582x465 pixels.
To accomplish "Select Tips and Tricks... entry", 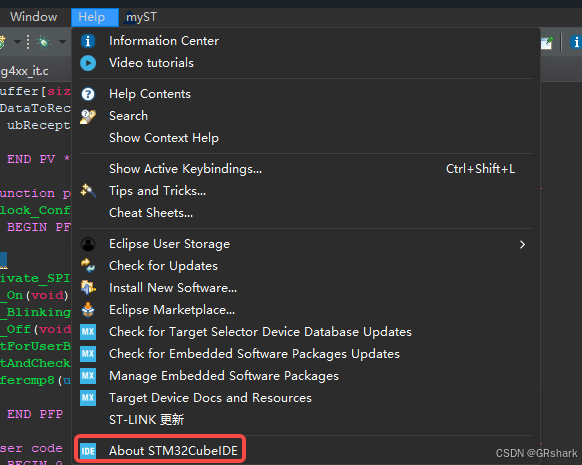I will (x=157, y=191).
